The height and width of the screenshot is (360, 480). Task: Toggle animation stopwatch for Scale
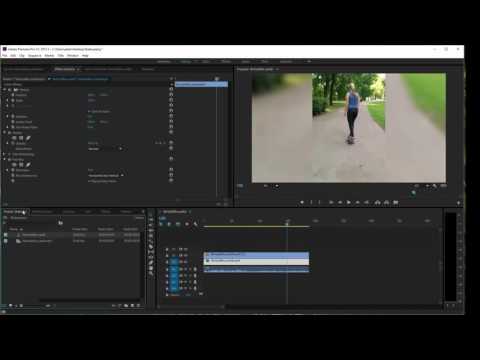13,100
